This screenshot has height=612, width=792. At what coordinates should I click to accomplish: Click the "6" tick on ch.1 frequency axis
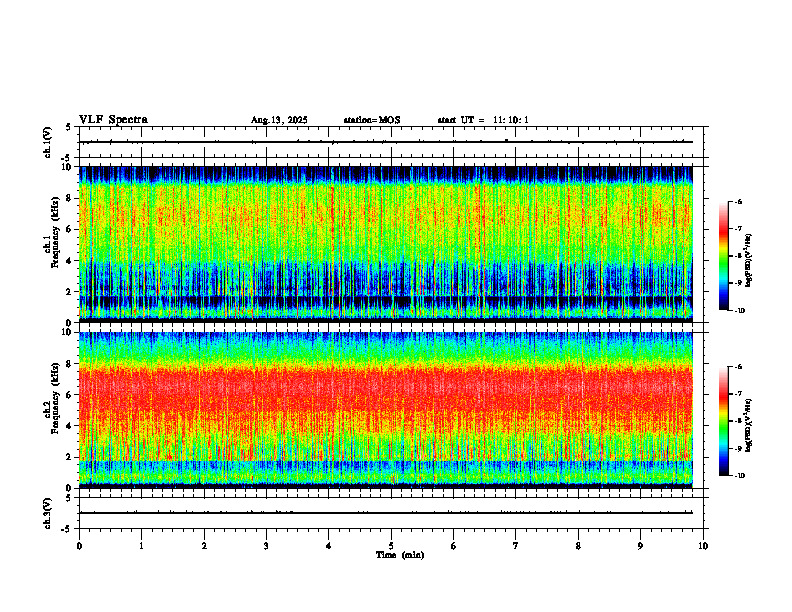[x=70, y=229]
